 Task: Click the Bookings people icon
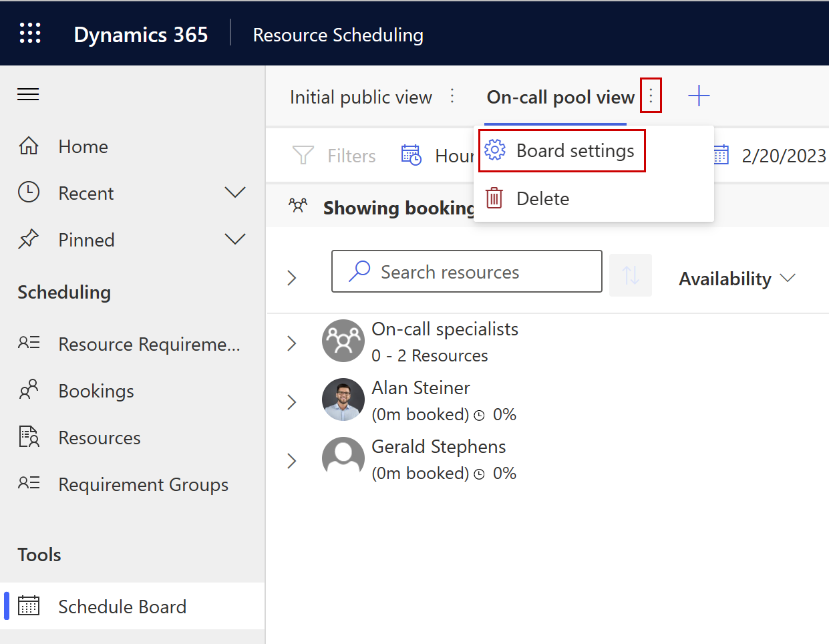point(29,389)
